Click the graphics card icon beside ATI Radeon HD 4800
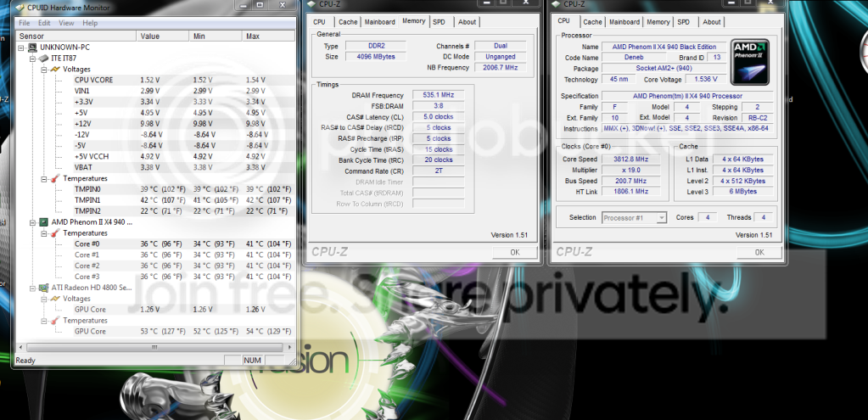The image size is (868, 420). point(42,288)
